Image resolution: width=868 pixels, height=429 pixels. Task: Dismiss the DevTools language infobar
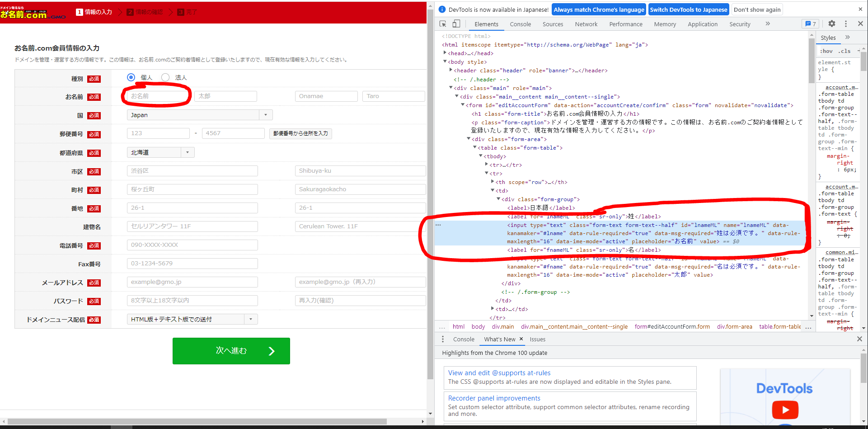tap(860, 9)
